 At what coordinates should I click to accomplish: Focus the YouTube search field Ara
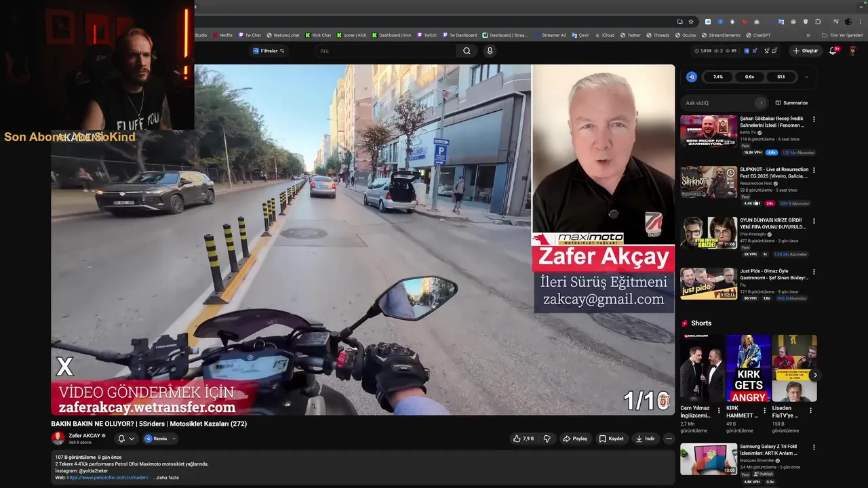pyautogui.click(x=387, y=51)
